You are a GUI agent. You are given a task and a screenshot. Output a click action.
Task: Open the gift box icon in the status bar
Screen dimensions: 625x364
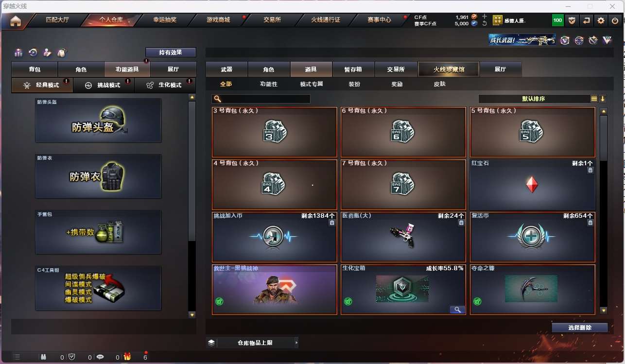[x=127, y=357]
